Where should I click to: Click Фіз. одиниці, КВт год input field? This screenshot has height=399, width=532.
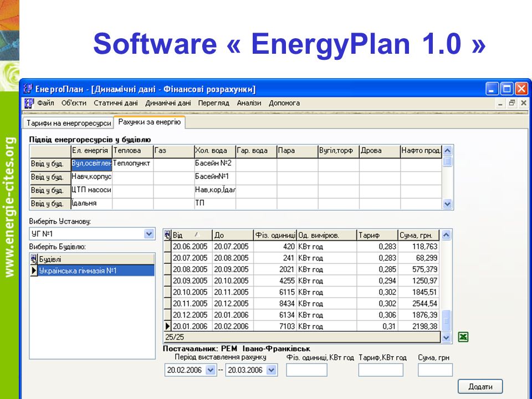(x=306, y=370)
